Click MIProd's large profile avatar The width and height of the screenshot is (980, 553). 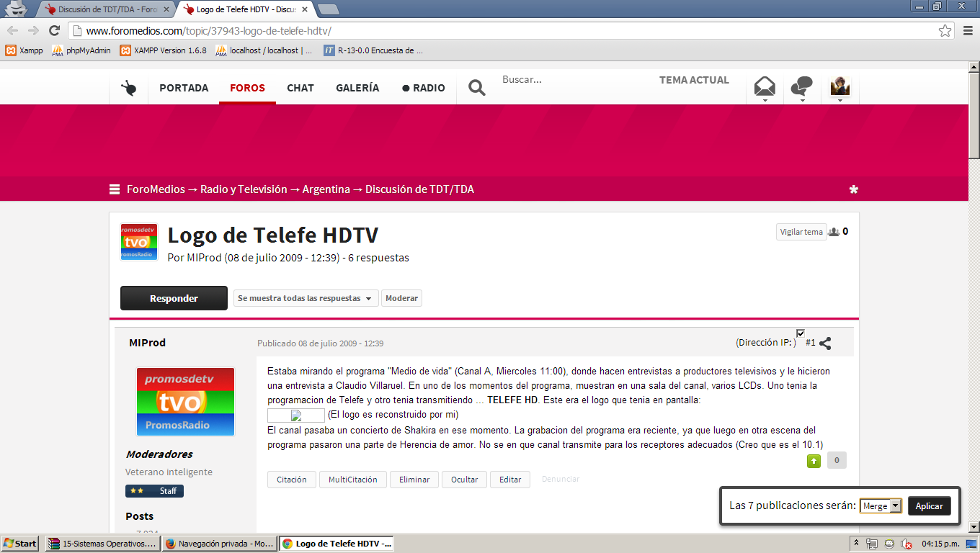point(185,402)
